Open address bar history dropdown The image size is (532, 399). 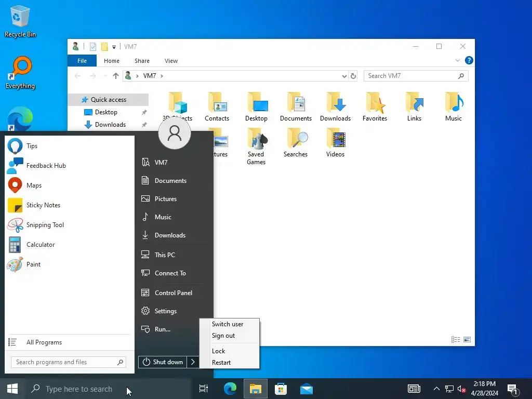click(x=344, y=76)
